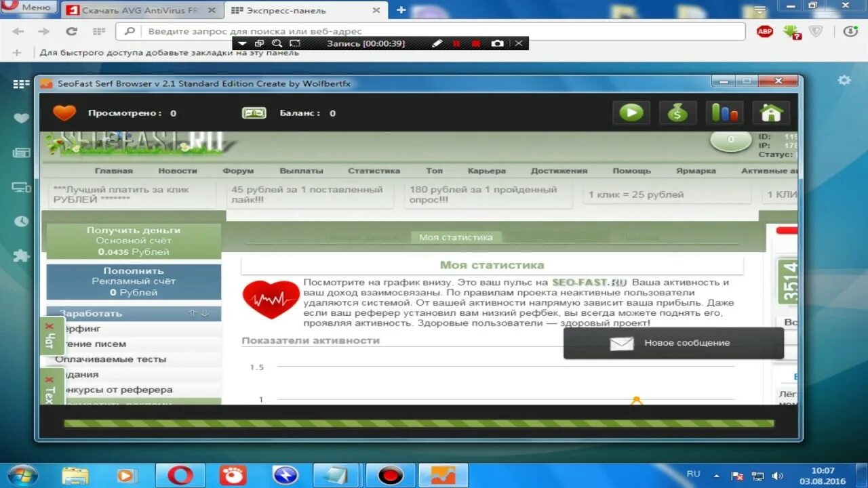Click the region select icon in recorder bar
868x488 pixels.
pos(295,43)
